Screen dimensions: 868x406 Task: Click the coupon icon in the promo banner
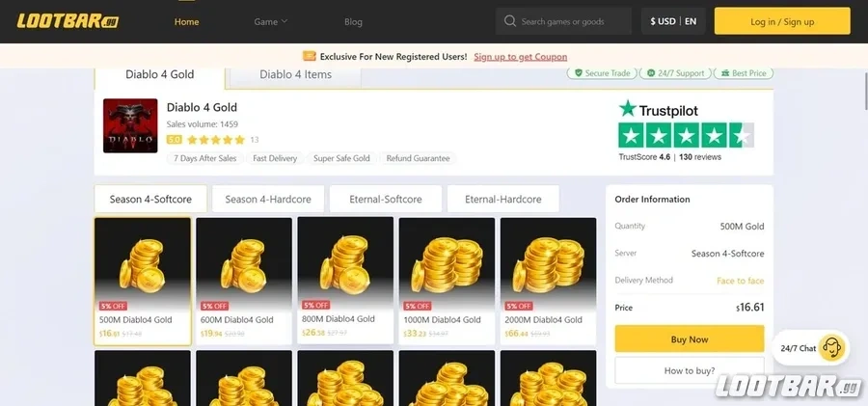309,57
